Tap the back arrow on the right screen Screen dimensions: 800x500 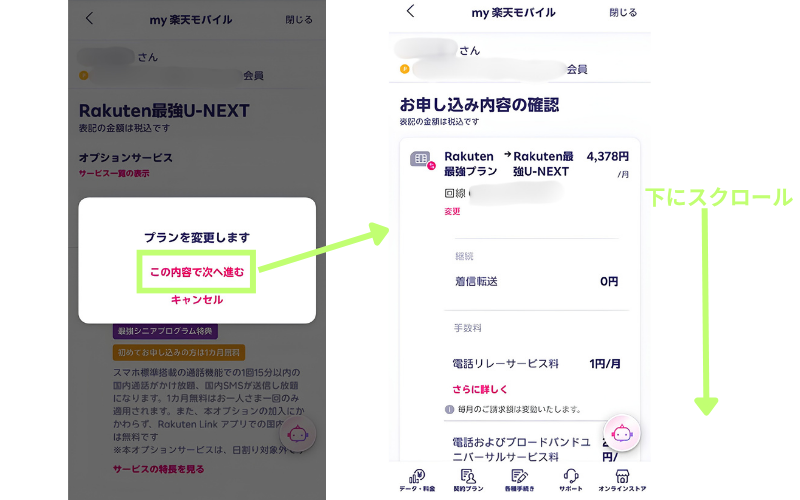(411, 11)
